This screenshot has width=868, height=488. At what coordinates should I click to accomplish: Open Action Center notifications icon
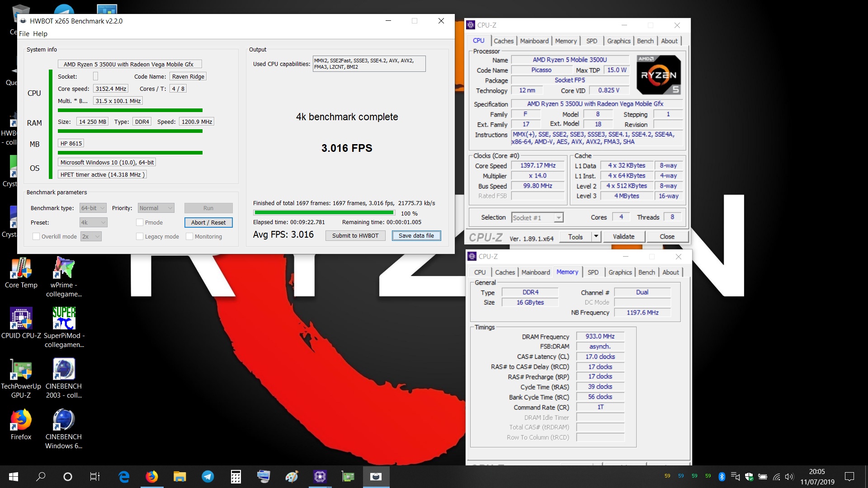pyautogui.click(x=849, y=477)
